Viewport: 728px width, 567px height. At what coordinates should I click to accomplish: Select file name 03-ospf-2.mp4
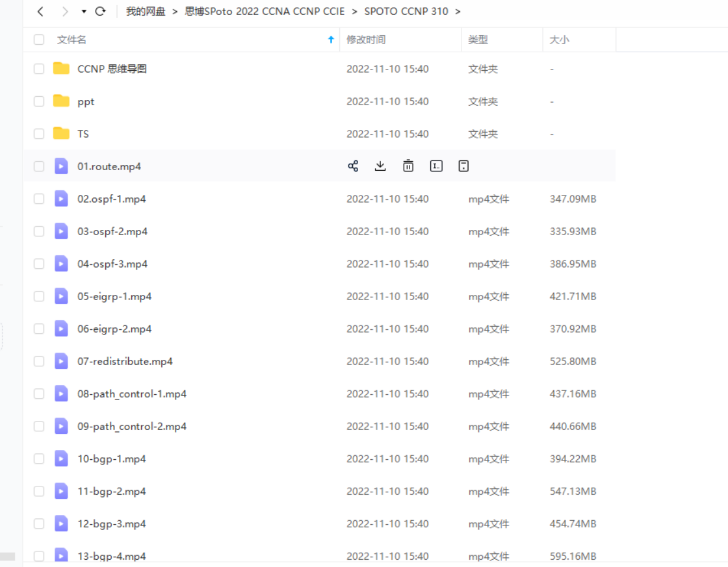[x=112, y=231]
